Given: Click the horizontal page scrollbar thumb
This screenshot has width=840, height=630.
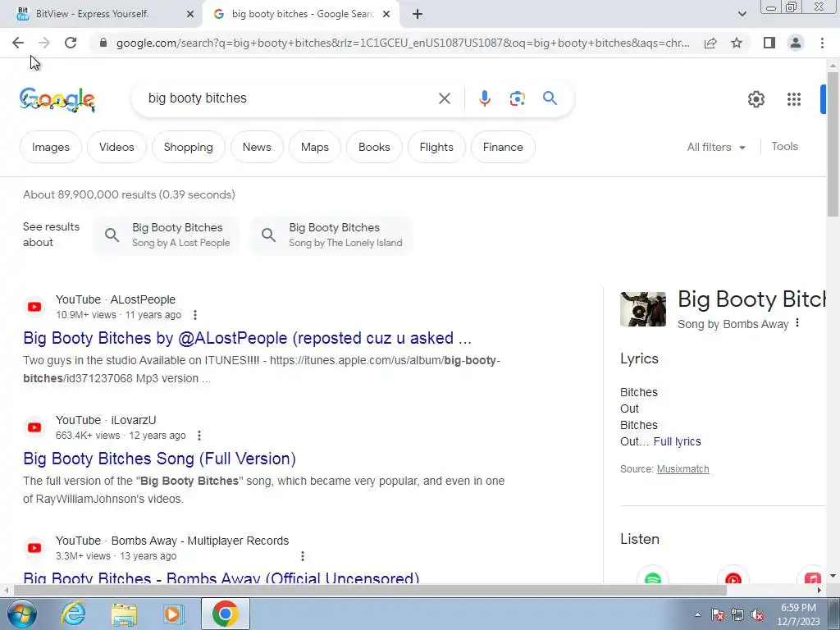Looking at the screenshot, I should [370, 591].
